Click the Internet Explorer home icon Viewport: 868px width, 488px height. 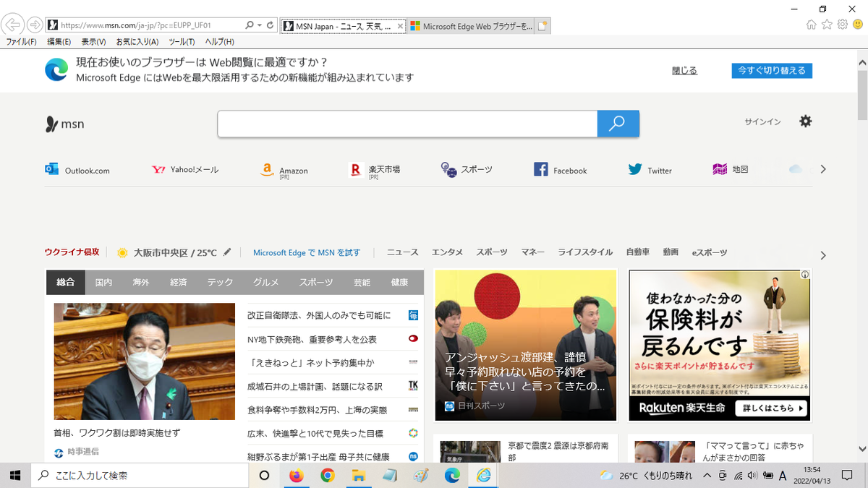811,24
